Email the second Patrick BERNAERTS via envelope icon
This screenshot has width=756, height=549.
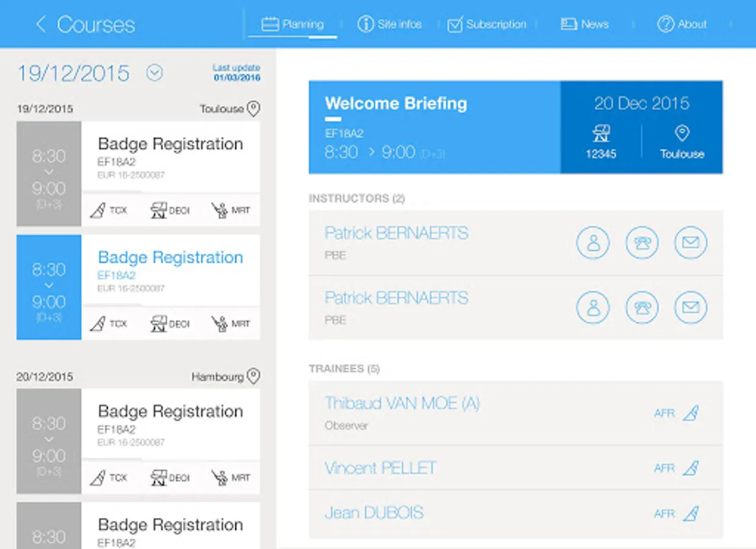point(691,307)
